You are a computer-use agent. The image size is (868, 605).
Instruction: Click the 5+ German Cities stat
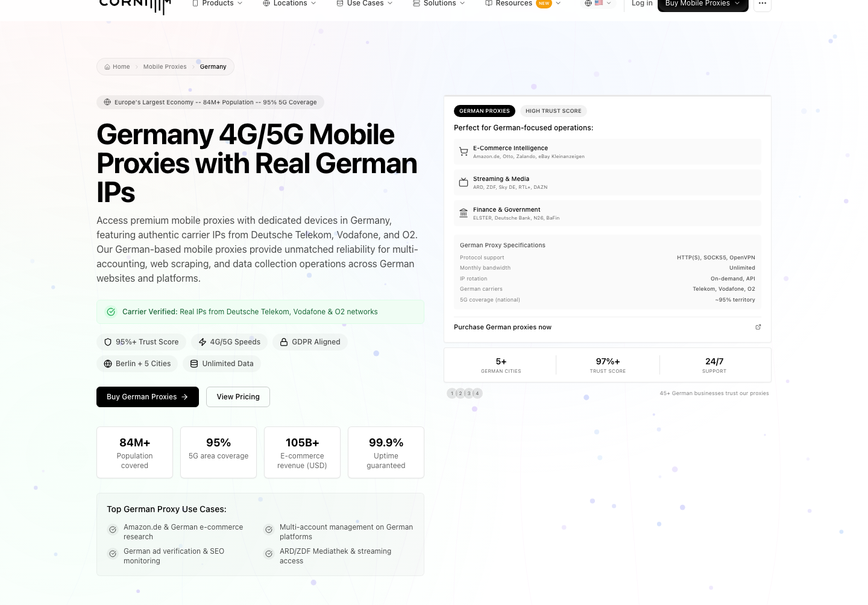[x=501, y=365]
